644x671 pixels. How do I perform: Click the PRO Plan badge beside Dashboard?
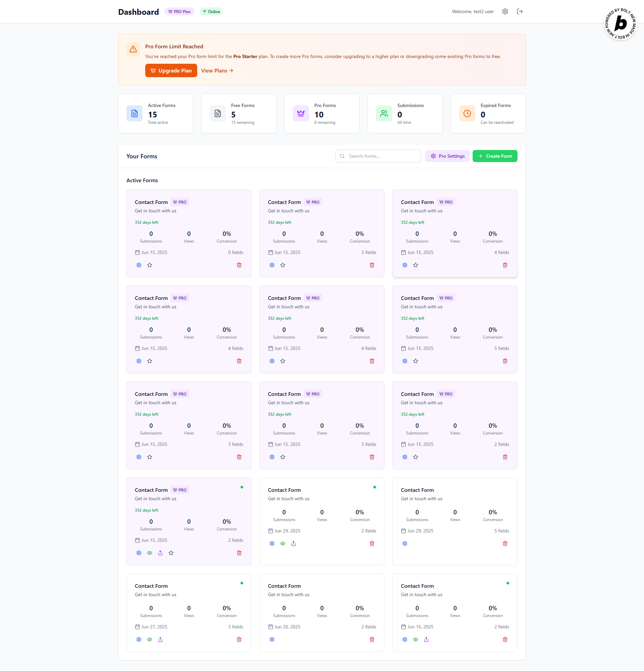coord(179,12)
